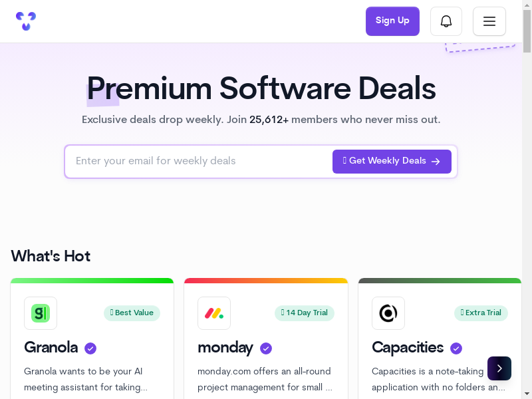Open the Capacities deal title

click(408, 348)
